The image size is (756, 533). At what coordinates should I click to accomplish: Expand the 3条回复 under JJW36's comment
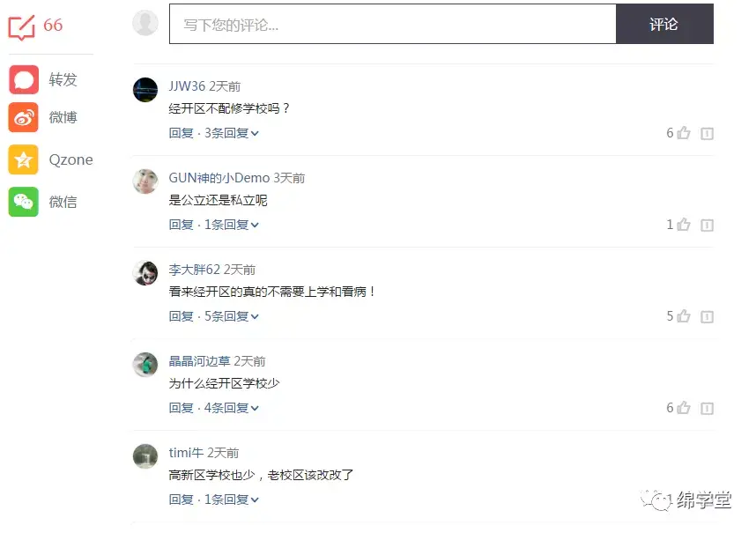coord(232,133)
